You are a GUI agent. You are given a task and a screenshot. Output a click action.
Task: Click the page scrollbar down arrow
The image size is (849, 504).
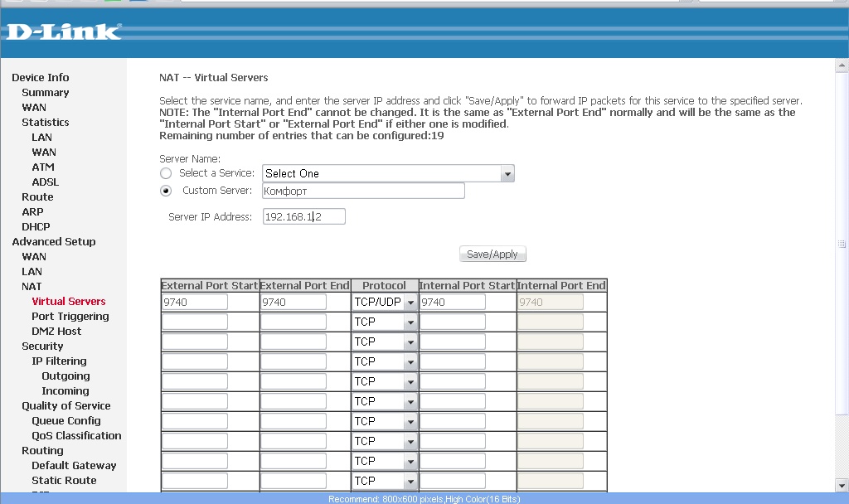click(x=842, y=486)
